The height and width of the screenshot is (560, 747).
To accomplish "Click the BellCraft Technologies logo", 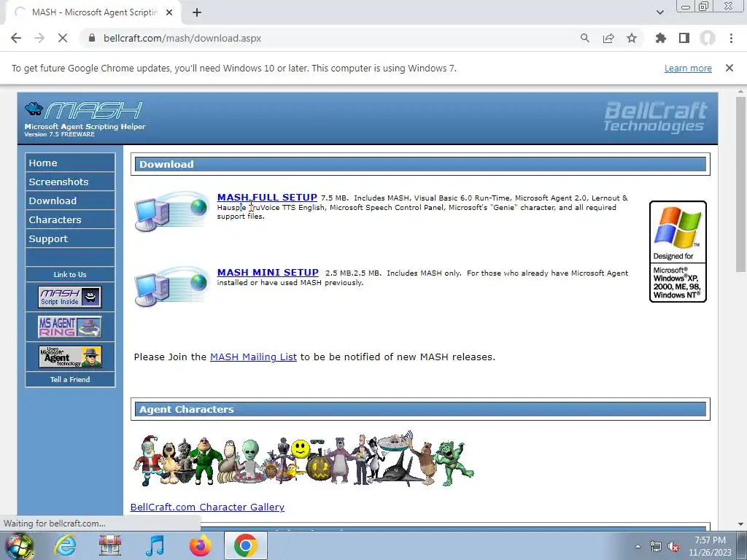I will tap(656, 117).
